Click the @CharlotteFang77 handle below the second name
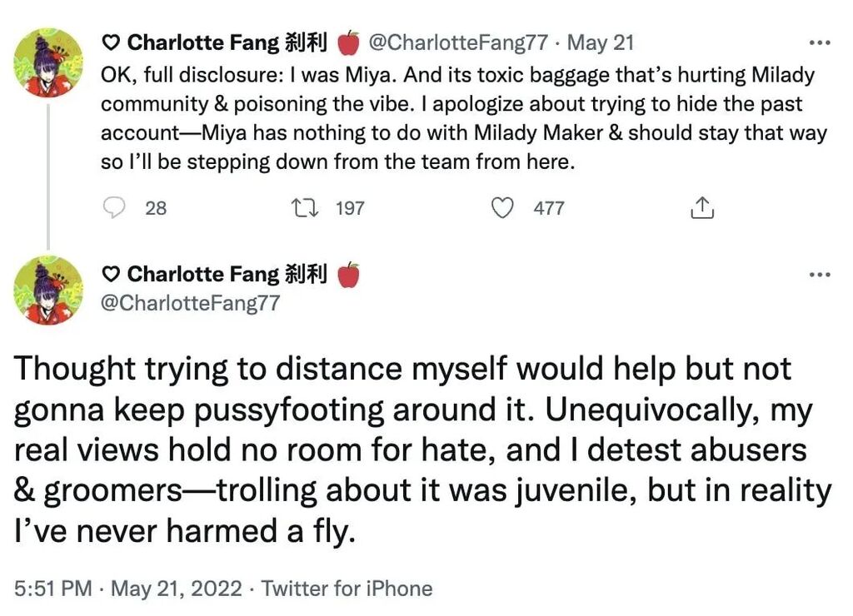Screen dimensions: 853x616 [x=190, y=303]
